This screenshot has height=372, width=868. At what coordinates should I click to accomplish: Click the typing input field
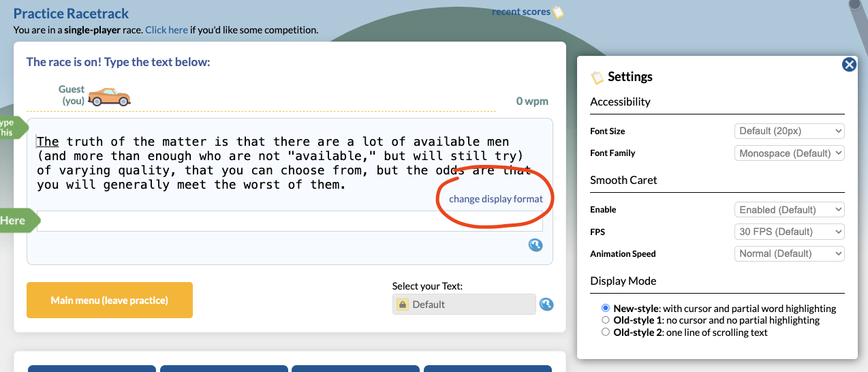coord(290,221)
